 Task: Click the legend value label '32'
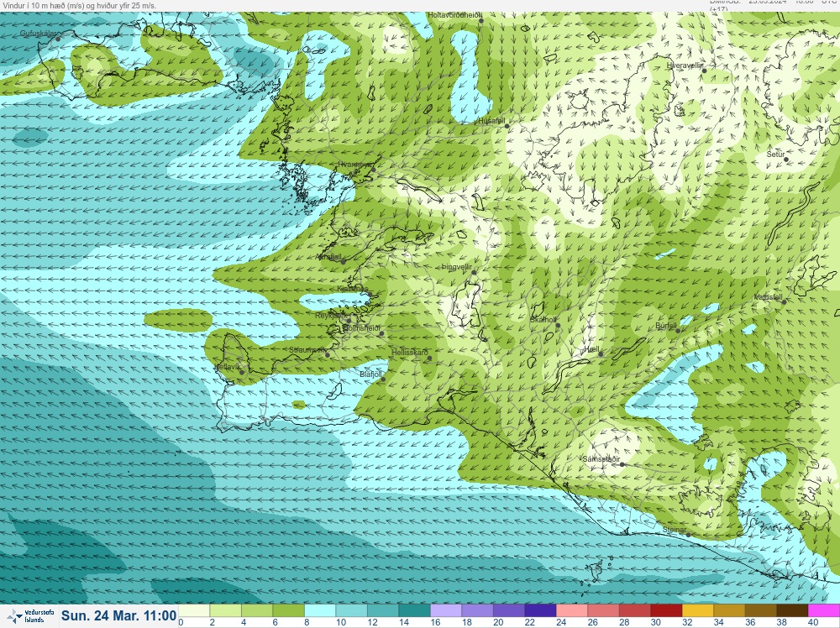click(x=687, y=622)
